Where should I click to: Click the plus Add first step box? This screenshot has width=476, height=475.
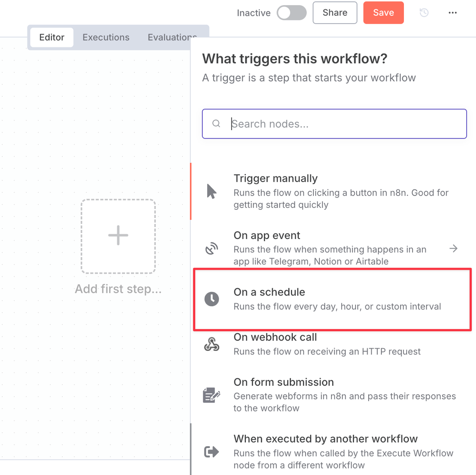pos(118,236)
